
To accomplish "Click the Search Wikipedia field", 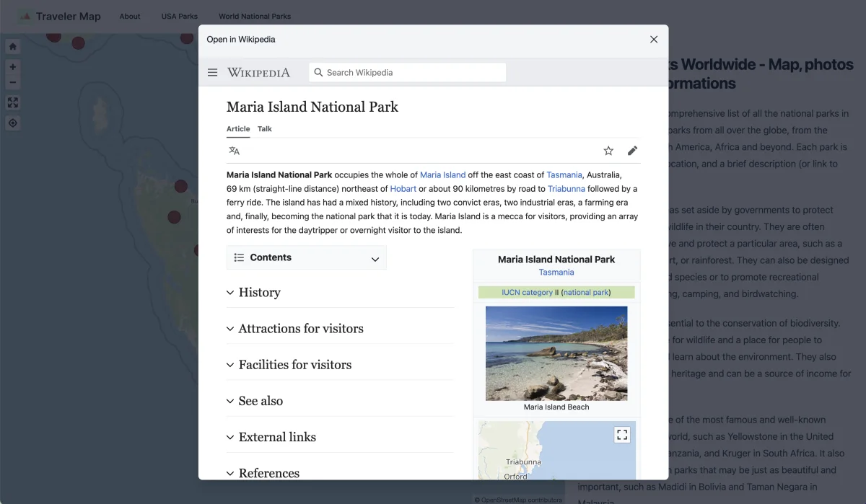I will [x=408, y=73].
